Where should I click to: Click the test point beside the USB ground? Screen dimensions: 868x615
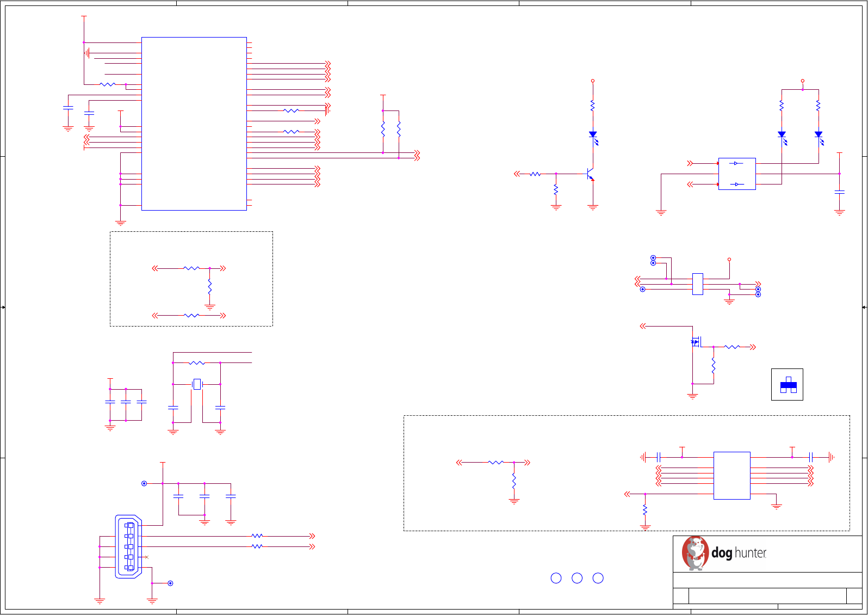tap(170, 583)
